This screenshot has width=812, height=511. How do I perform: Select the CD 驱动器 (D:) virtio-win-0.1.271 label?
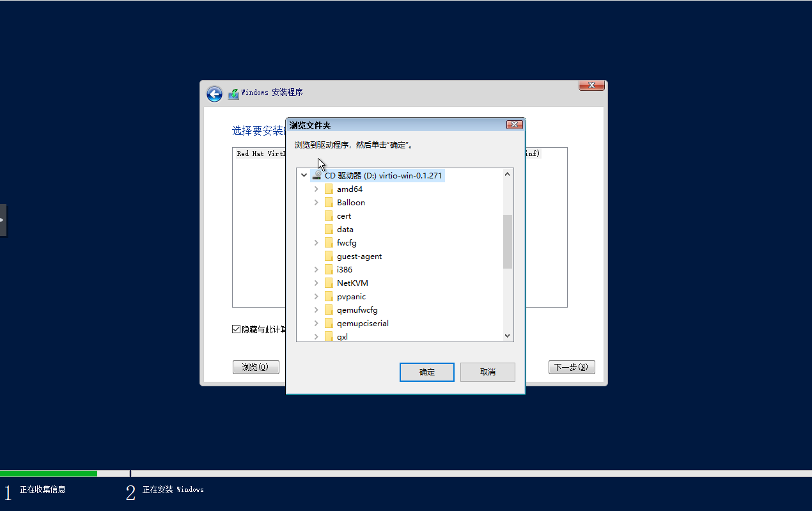(x=383, y=175)
